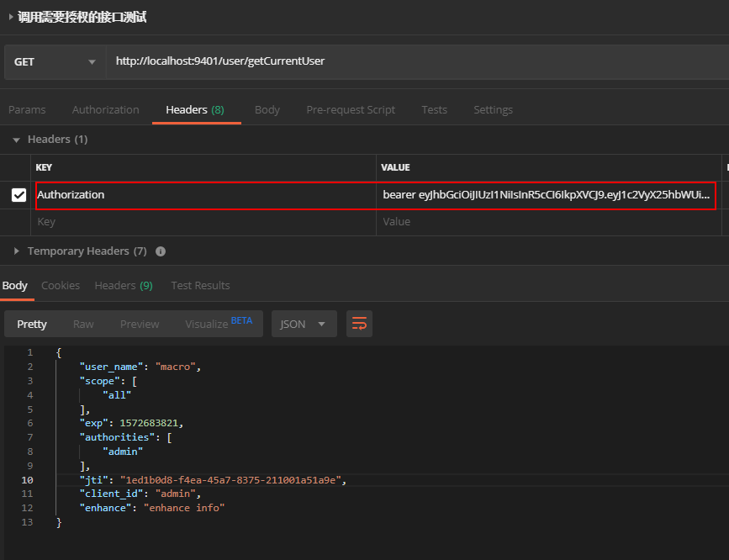Viewport: 729px width, 560px height.
Task: Open the Authorization request tab
Action: [x=105, y=110]
